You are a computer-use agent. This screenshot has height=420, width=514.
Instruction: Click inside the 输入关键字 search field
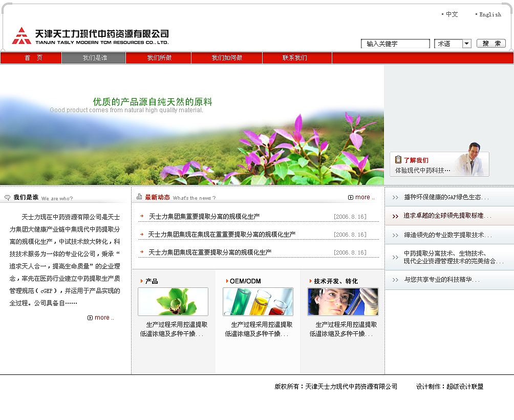click(x=395, y=44)
